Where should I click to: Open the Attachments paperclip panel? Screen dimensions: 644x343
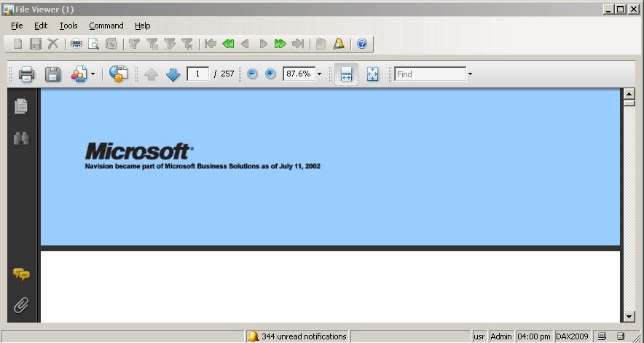click(21, 306)
